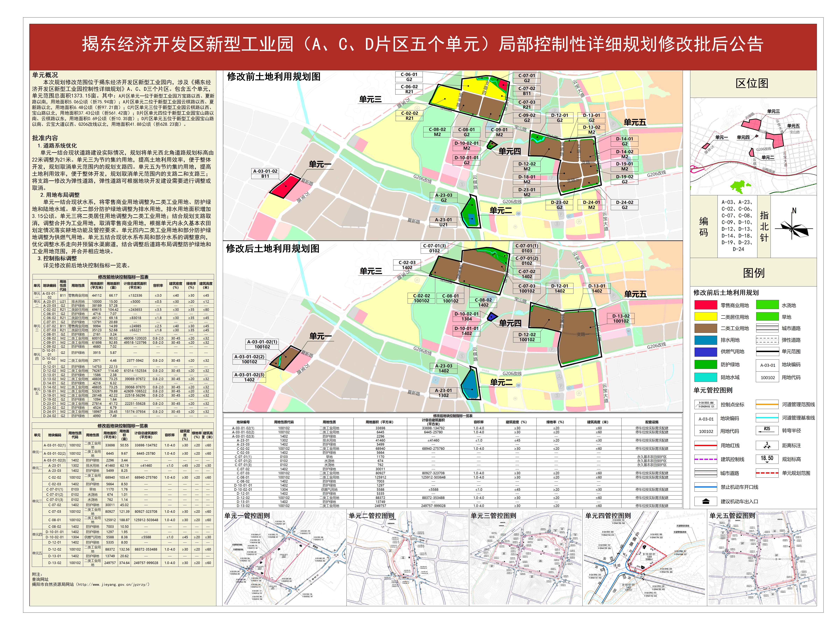
Task: Click the yellow 二类居住用地 legend swatch
Action: click(x=706, y=317)
